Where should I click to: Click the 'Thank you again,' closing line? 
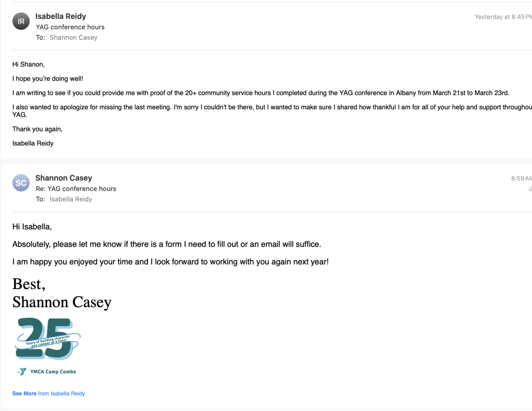click(37, 129)
